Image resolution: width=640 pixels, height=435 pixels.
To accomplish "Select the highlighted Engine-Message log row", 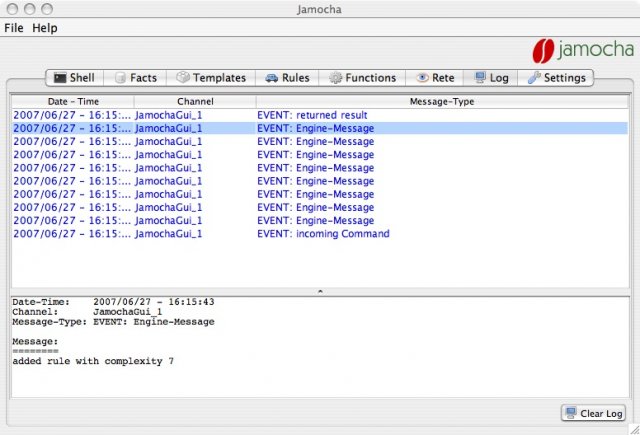I will click(x=315, y=128).
